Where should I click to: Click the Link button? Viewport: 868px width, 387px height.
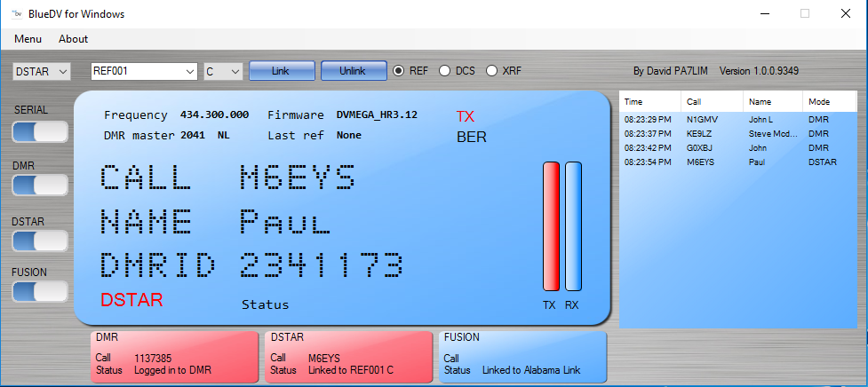pos(282,71)
